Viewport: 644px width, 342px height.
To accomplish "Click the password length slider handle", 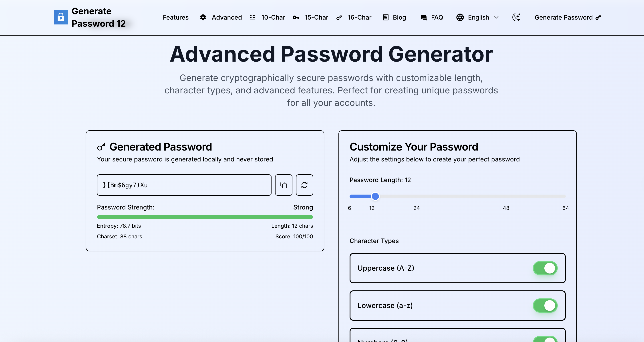I will coord(375,196).
